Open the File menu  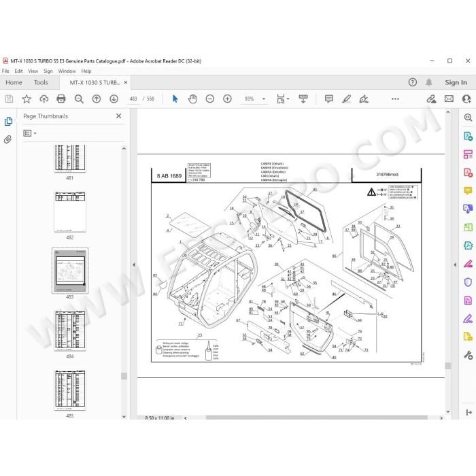[x=5, y=71]
